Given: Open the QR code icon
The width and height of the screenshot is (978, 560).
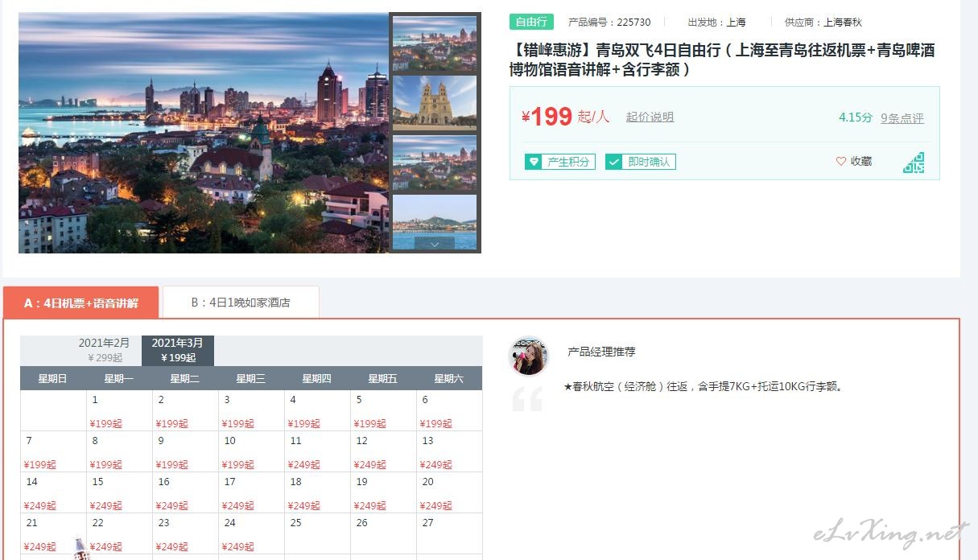Looking at the screenshot, I should [x=914, y=163].
